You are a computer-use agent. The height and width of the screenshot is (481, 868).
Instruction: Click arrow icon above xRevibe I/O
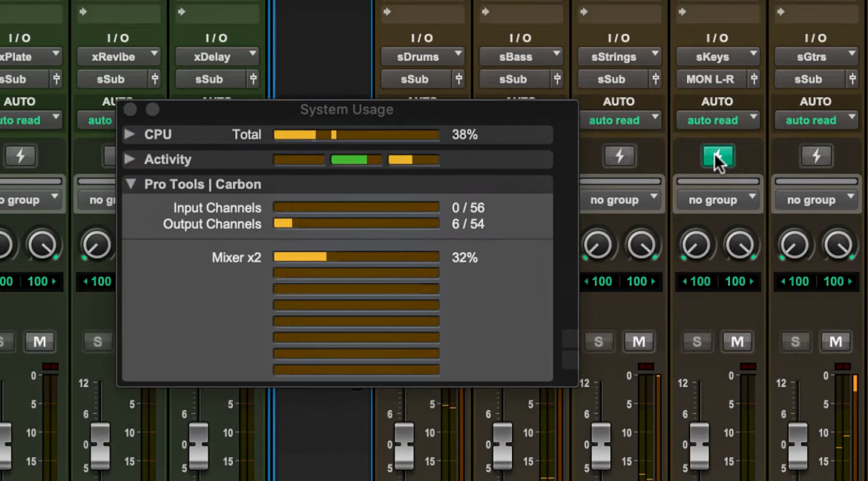[x=83, y=12]
